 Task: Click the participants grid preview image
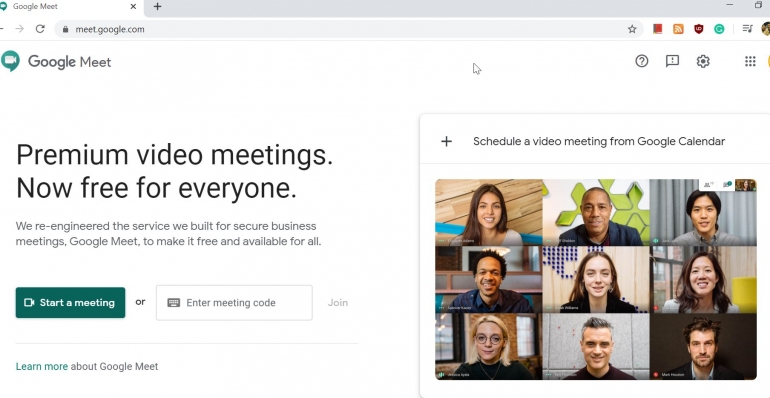click(596, 280)
